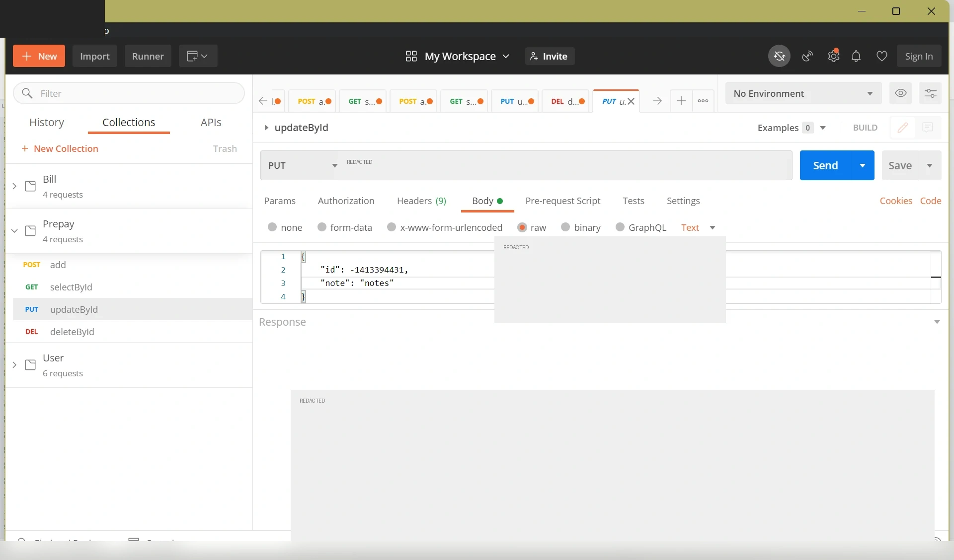Image resolution: width=954 pixels, height=560 pixels.
Task: Expand the User collection chevron
Action: [14, 365]
